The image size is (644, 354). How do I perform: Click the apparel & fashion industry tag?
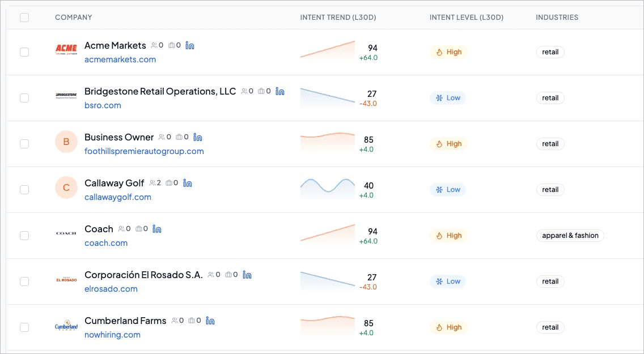pos(570,236)
